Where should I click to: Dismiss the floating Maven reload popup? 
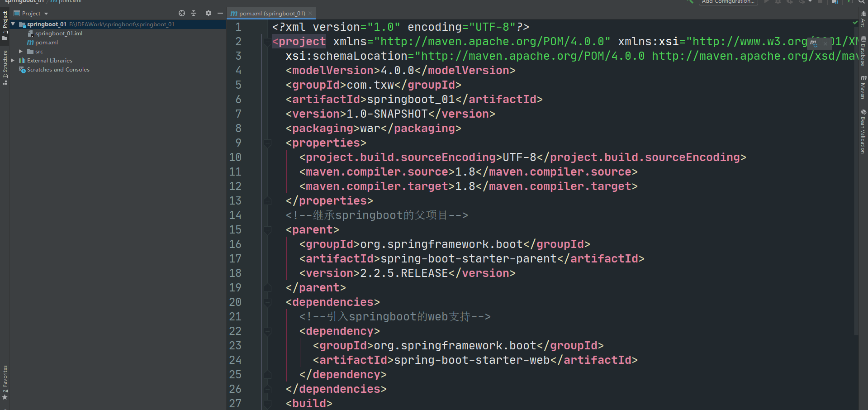[x=825, y=43]
